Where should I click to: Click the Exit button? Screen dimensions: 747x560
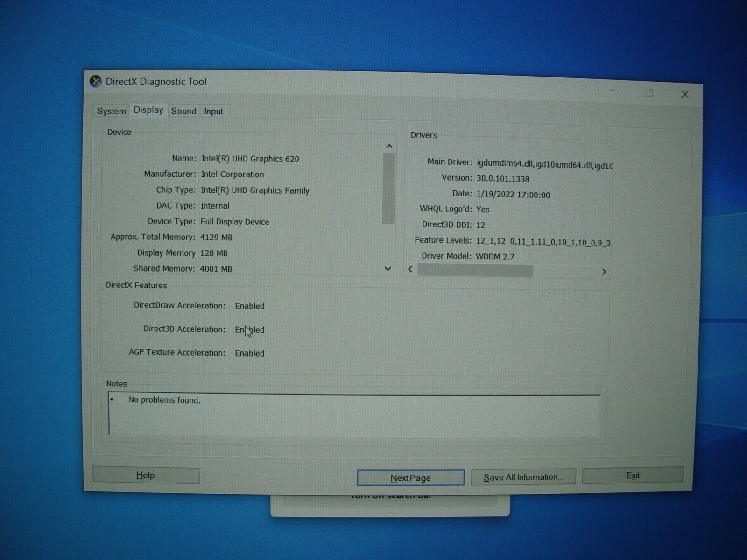[633, 475]
